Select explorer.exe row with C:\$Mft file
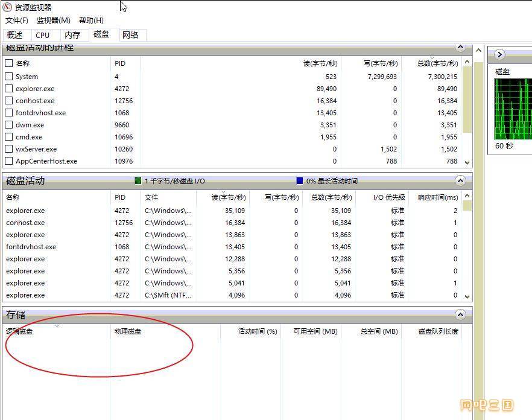 [233, 295]
